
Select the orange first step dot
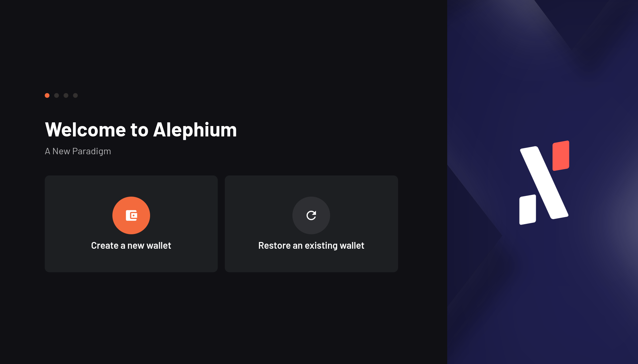tap(47, 95)
